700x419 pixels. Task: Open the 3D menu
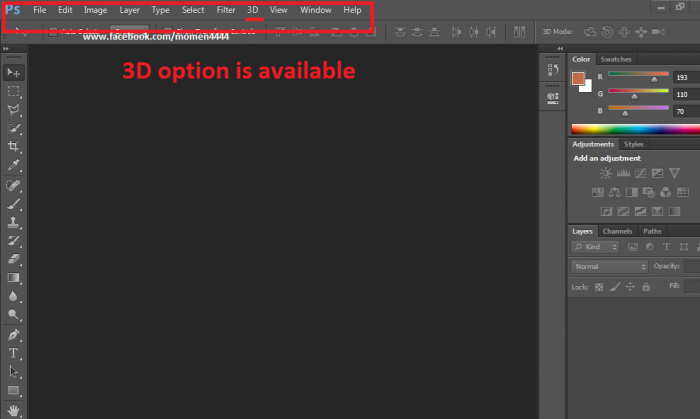point(253,10)
